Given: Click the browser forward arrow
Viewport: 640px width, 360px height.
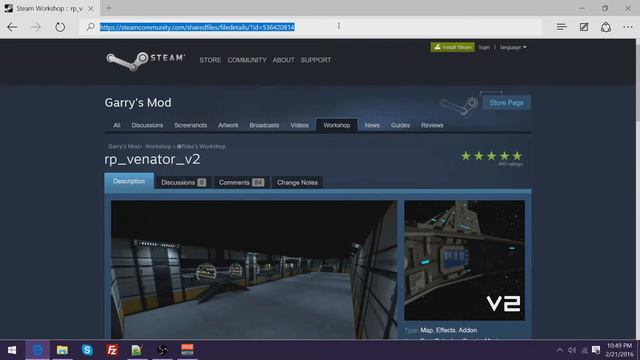Looking at the screenshot, I should click(x=36, y=27).
